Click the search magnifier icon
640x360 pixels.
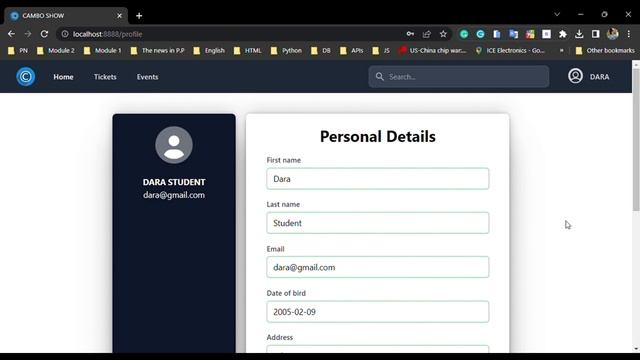(380, 77)
